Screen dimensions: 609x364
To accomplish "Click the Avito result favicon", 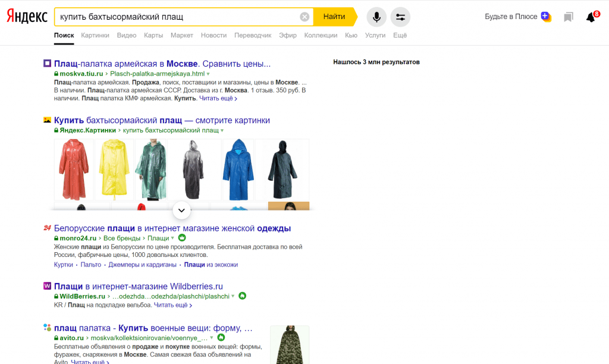I will [47, 328].
